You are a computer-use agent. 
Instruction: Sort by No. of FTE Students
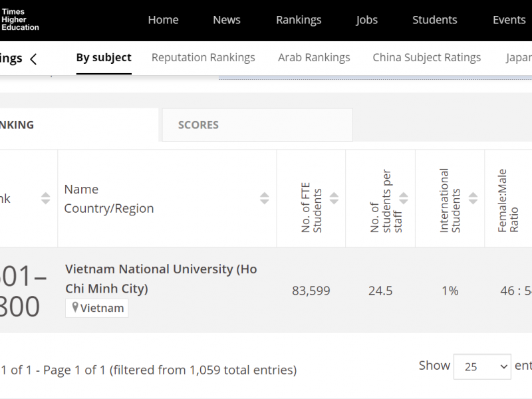click(x=334, y=198)
